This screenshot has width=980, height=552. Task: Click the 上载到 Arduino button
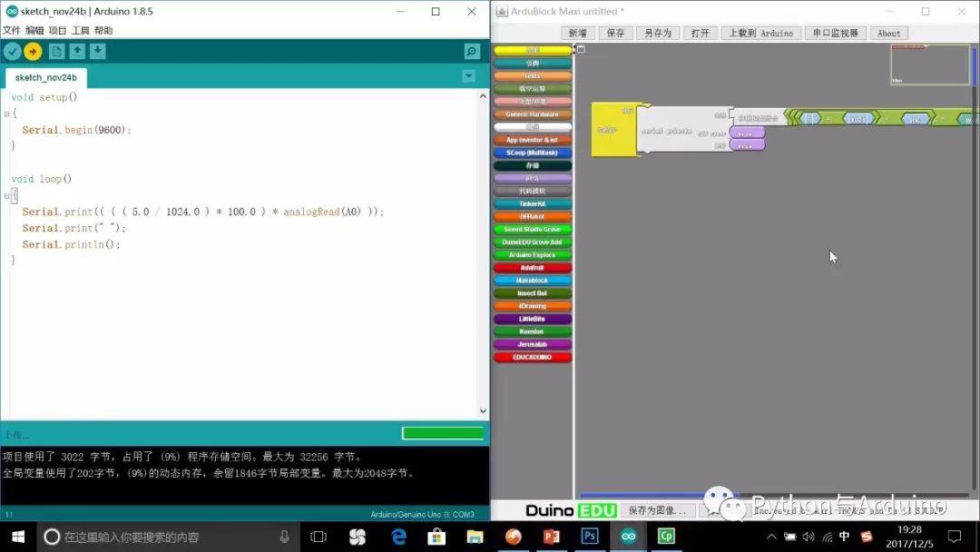(760, 34)
